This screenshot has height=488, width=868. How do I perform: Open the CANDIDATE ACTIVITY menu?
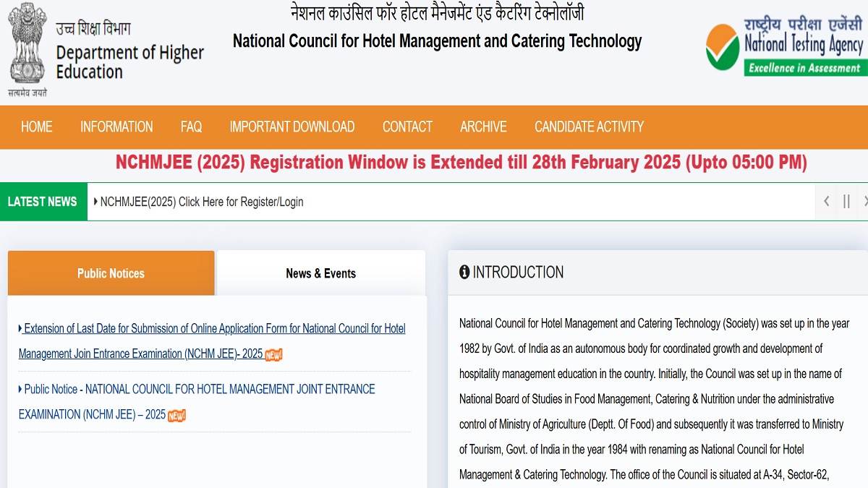(589, 127)
